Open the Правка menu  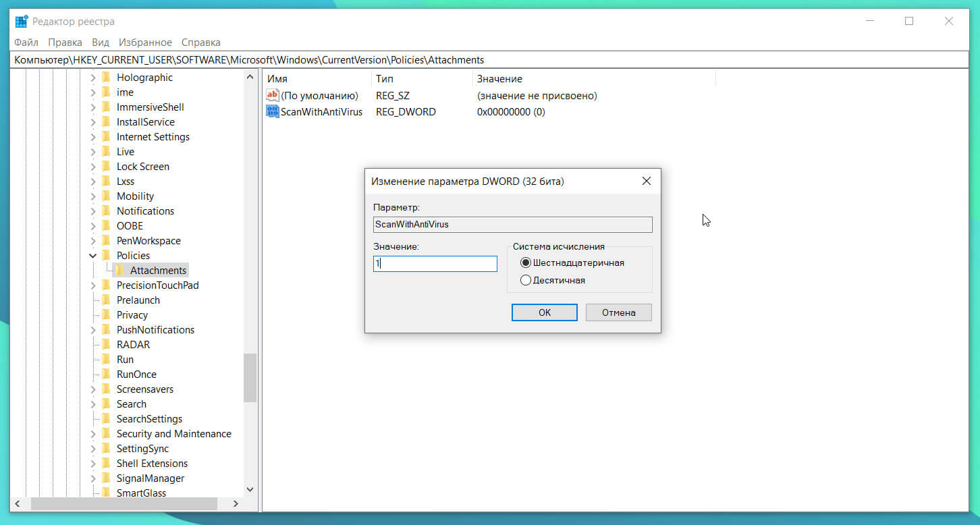65,42
